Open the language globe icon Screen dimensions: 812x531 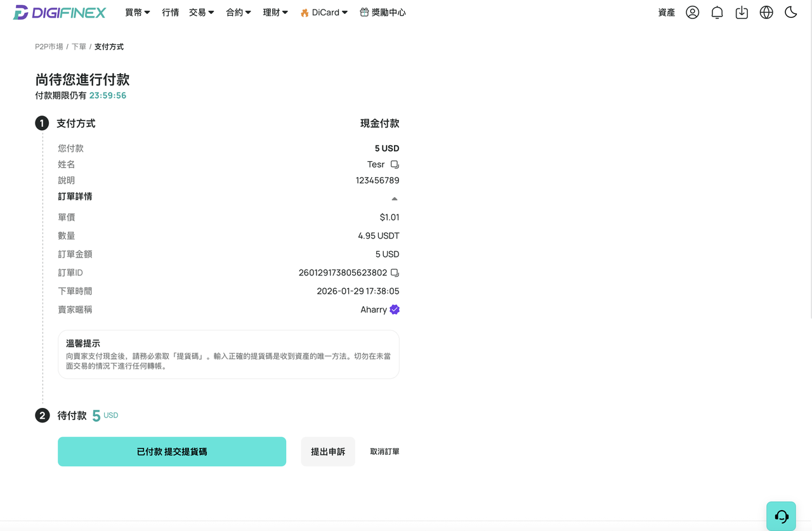[766, 12]
